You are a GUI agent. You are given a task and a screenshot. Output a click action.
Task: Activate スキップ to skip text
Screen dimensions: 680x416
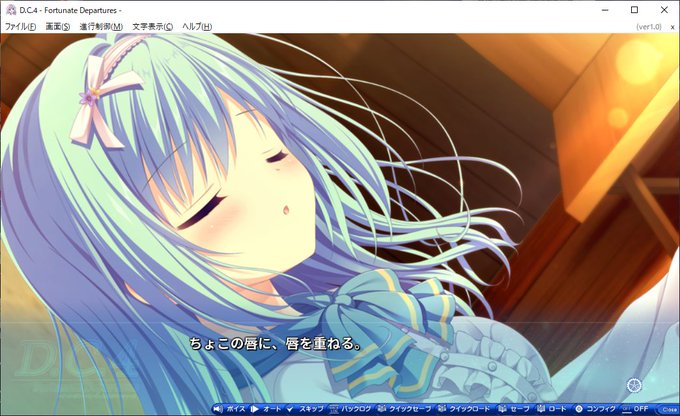pyautogui.click(x=305, y=409)
